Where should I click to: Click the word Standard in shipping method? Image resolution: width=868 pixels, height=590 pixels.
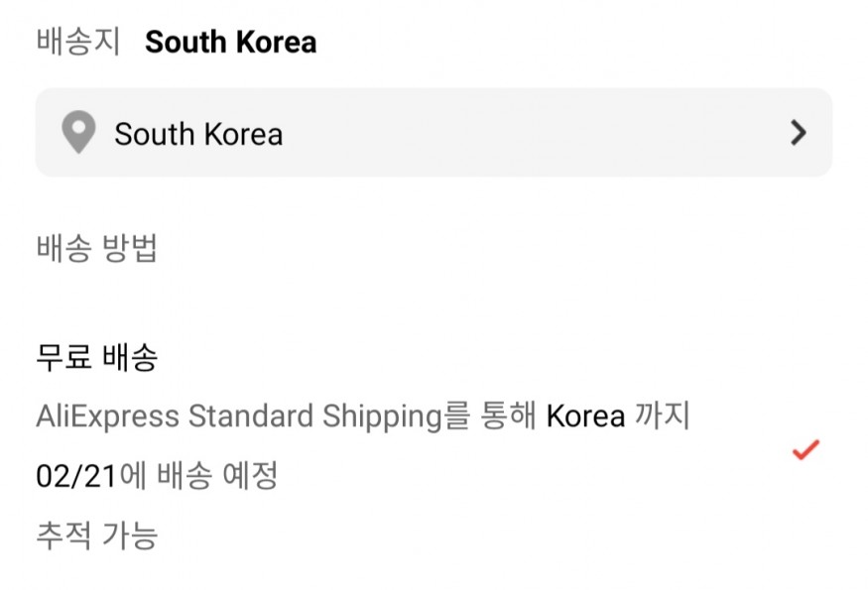[251, 416]
